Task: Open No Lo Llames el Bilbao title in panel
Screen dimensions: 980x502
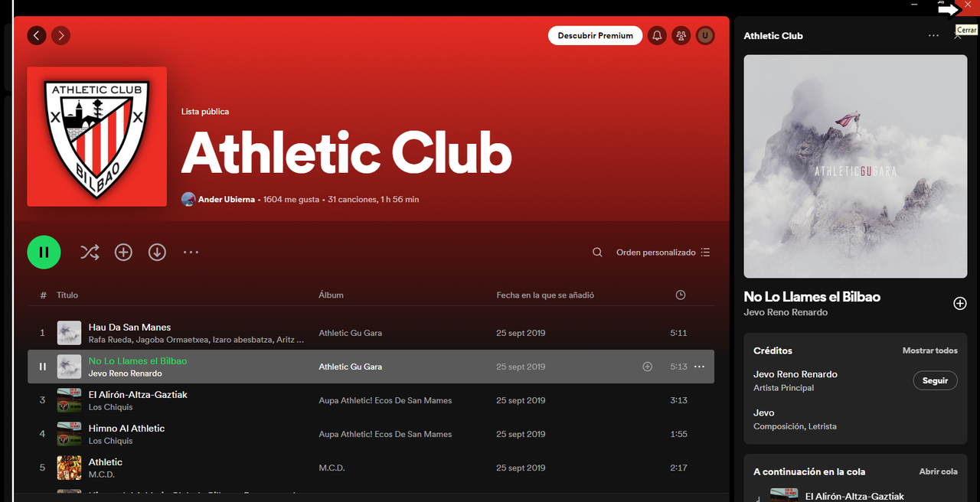Action: pos(812,297)
